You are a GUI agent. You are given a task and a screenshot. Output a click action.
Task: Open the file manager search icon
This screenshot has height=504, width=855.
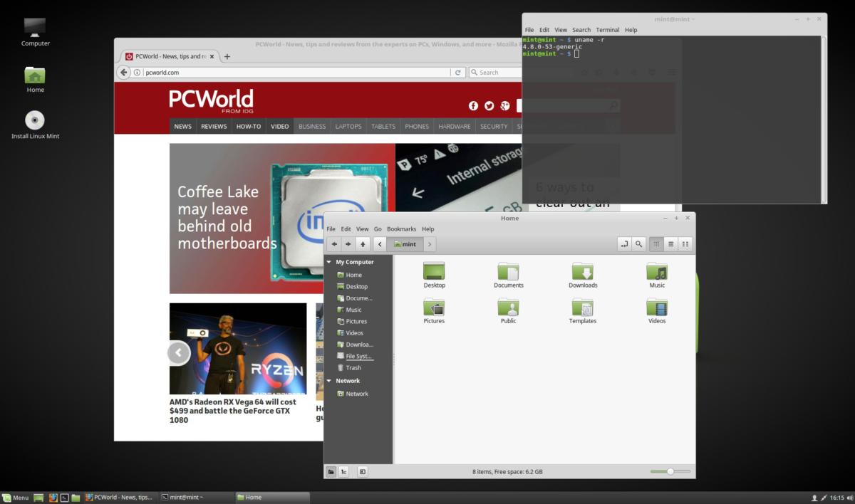[x=639, y=244]
